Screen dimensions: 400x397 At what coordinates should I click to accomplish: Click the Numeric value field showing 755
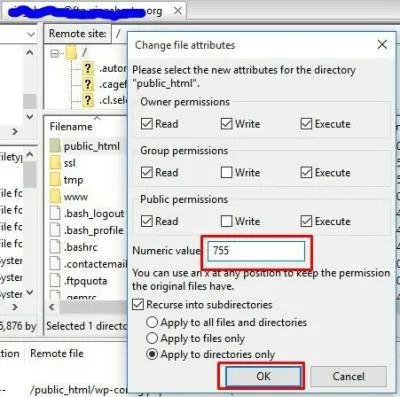(x=256, y=251)
